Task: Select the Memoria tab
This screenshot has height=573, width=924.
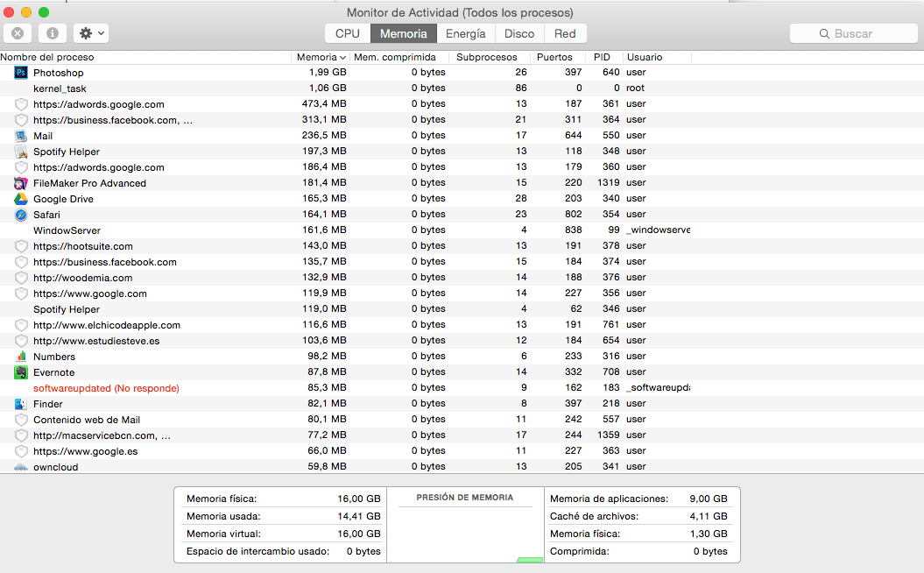Action: click(404, 33)
